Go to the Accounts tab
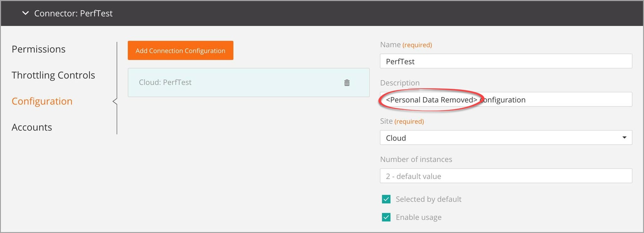644x233 pixels. coord(32,127)
